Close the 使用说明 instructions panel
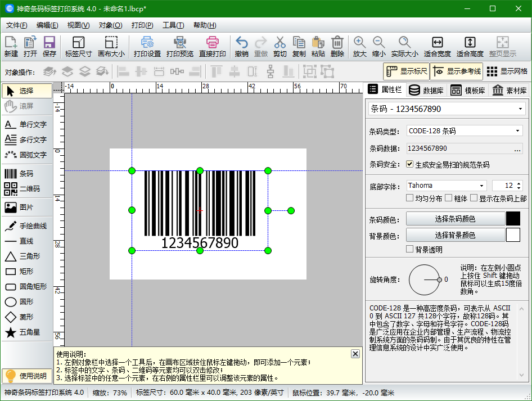 [x=355, y=354]
